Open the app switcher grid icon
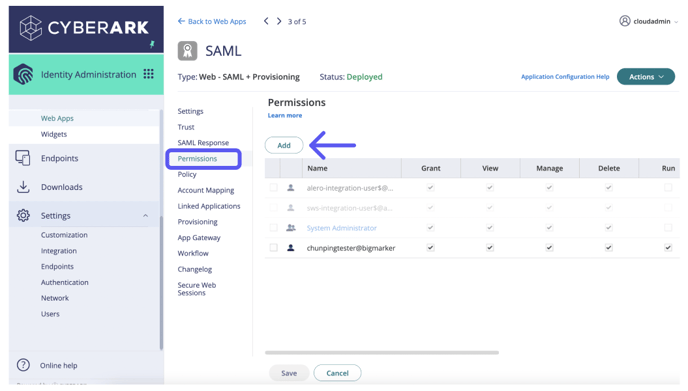The width and height of the screenshot is (688, 391). click(148, 74)
